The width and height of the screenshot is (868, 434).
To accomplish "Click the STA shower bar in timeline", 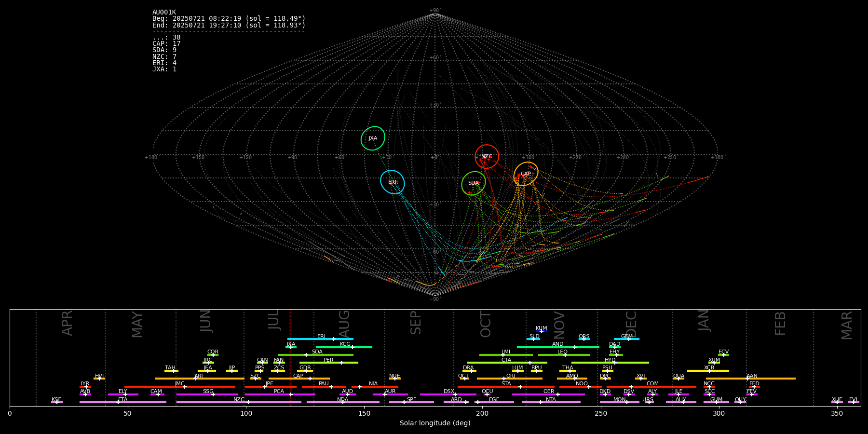I will 506,387.
